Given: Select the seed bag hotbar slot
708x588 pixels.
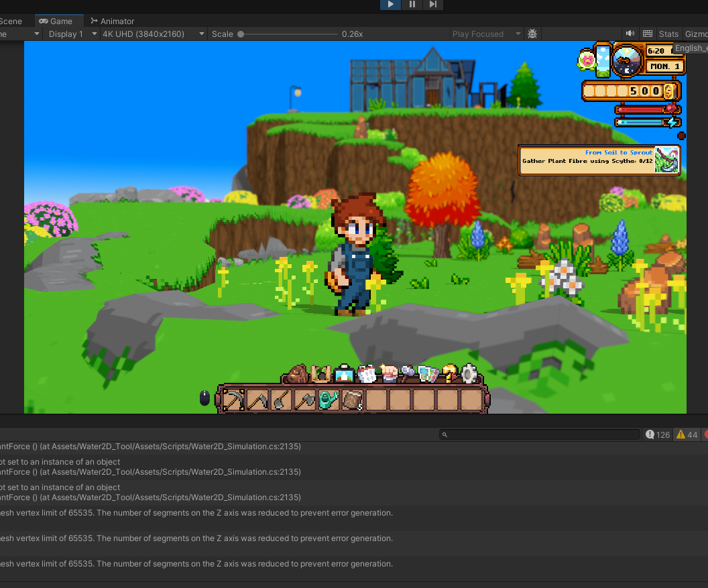Looking at the screenshot, I should click(x=352, y=399).
